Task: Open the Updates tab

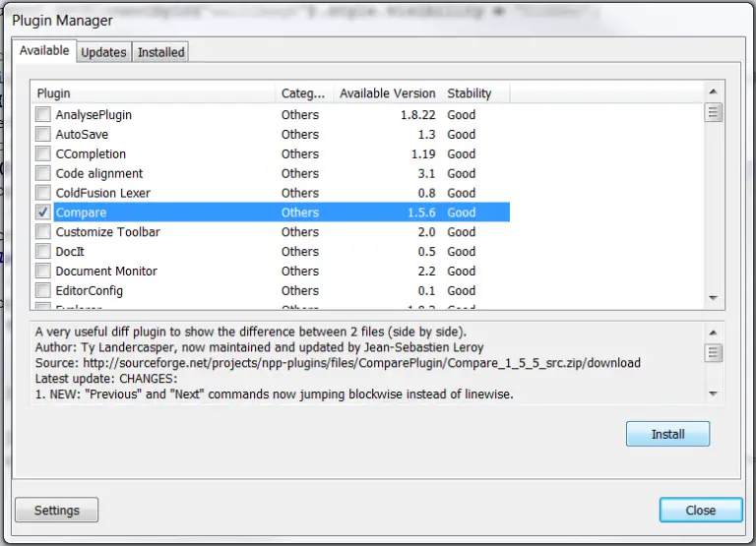Action: (x=103, y=52)
